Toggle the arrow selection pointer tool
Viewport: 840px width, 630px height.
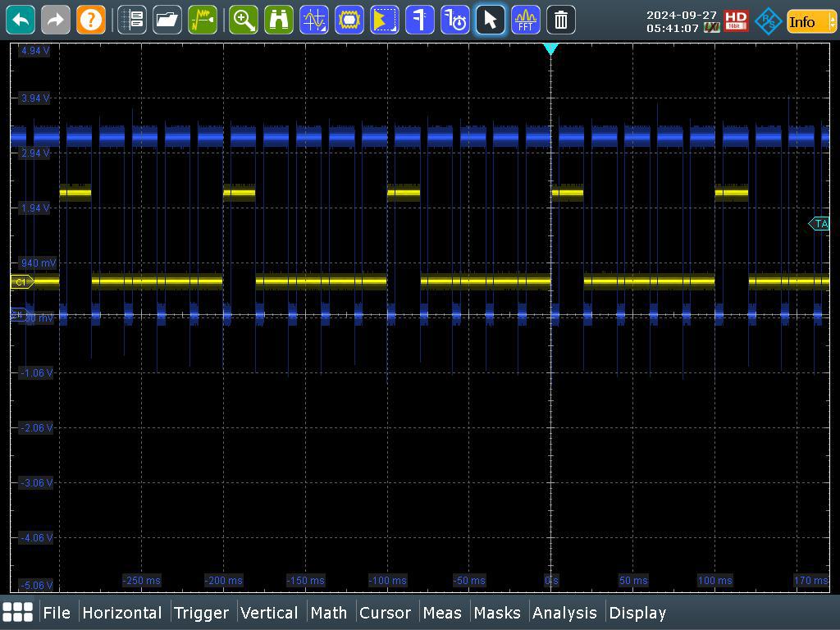pyautogui.click(x=491, y=20)
